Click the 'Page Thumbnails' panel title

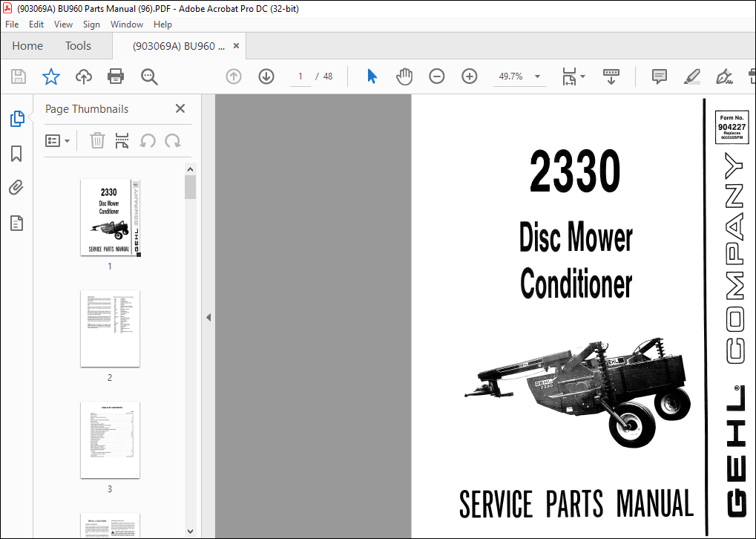tap(87, 109)
